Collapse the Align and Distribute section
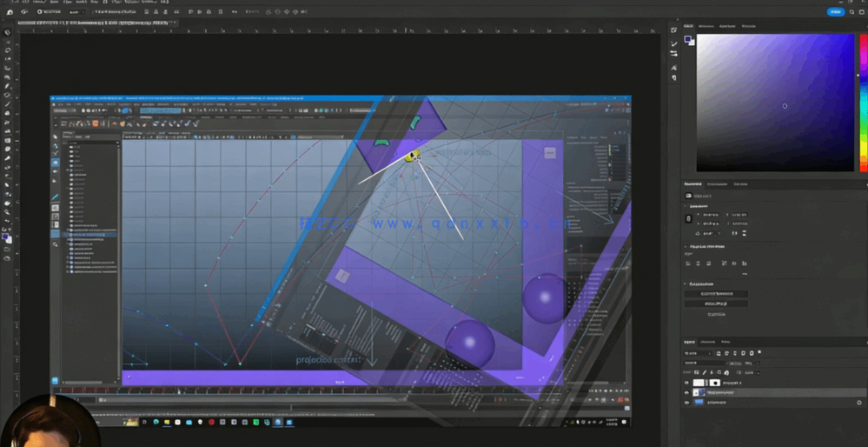The width and height of the screenshot is (868, 447). click(686, 247)
